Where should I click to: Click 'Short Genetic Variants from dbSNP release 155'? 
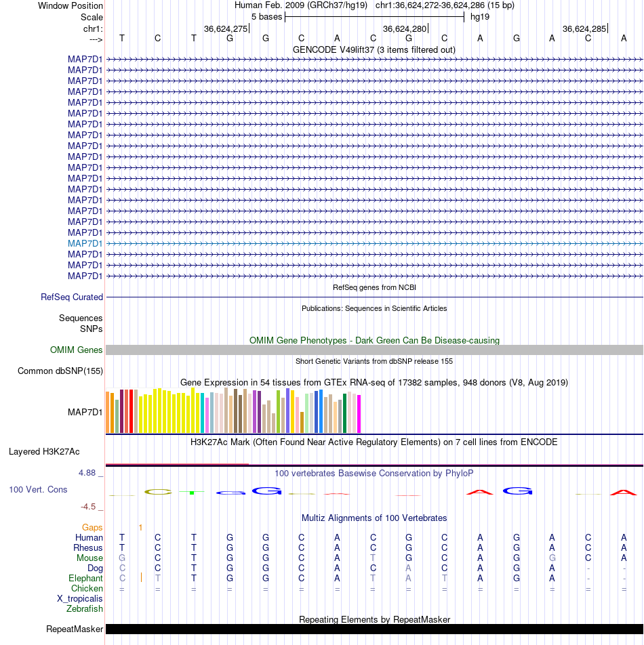coord(374,360)
